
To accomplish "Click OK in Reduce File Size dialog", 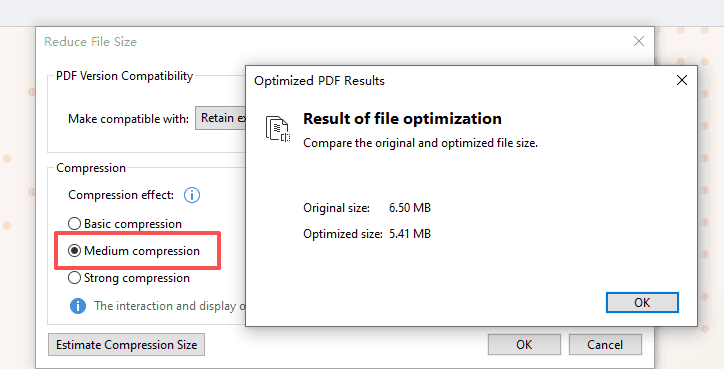I will point(524,345).
